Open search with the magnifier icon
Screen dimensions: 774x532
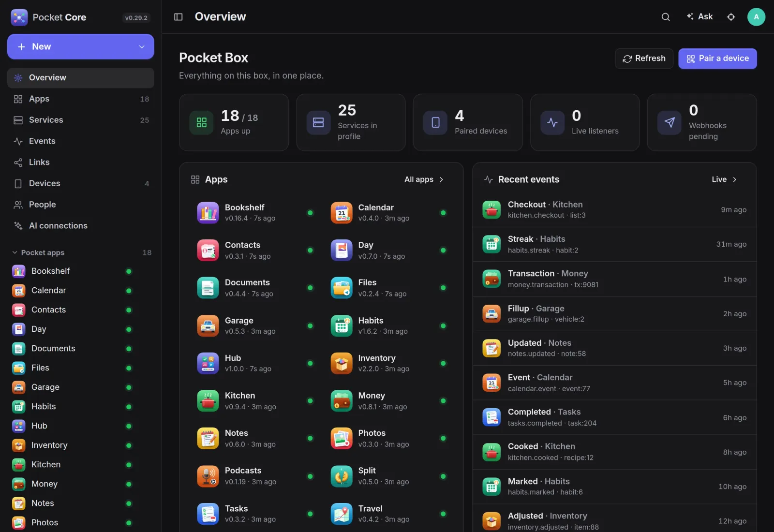pyautogui.click(x=666, y=17)
